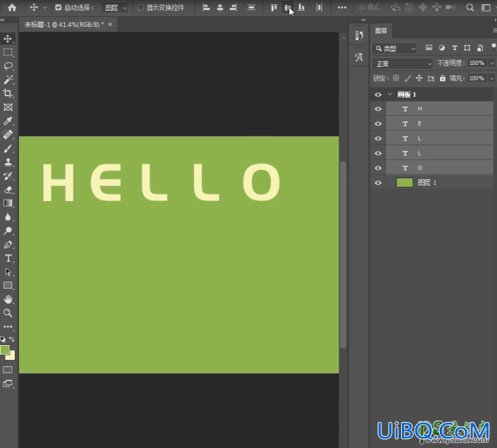
Task: Lock all for selected layers
Action: click(x=443, y=78)
